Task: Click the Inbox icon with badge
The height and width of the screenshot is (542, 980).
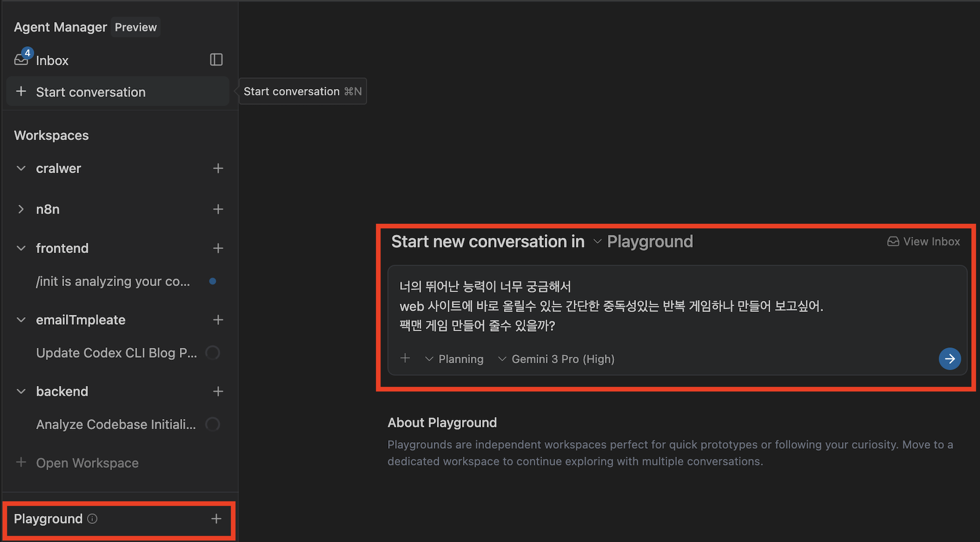Action: click(22, 59)
